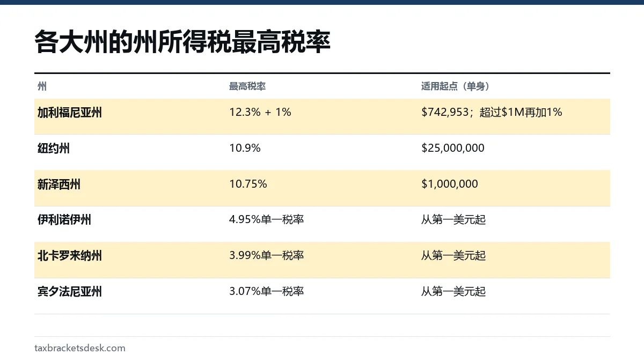644x362 pixels.
Task: Click the taxbracketsdesk.com footer text
Action: 80,348
